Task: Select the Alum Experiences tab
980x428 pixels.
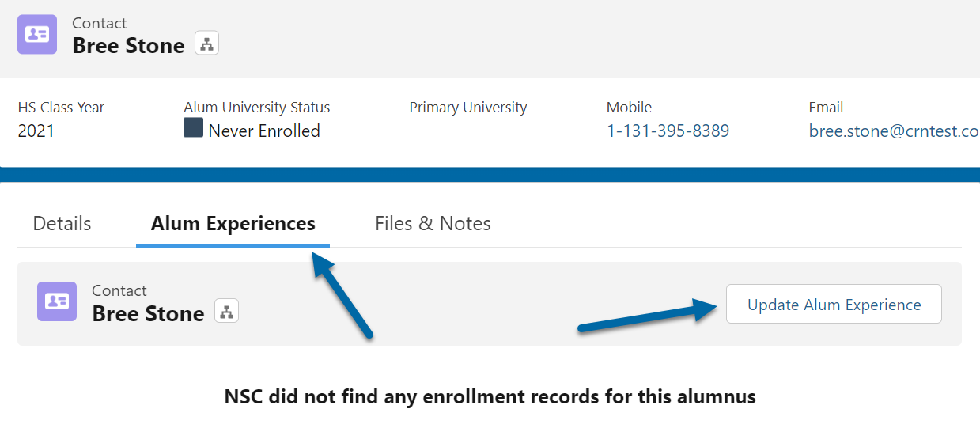Action: 233,224
